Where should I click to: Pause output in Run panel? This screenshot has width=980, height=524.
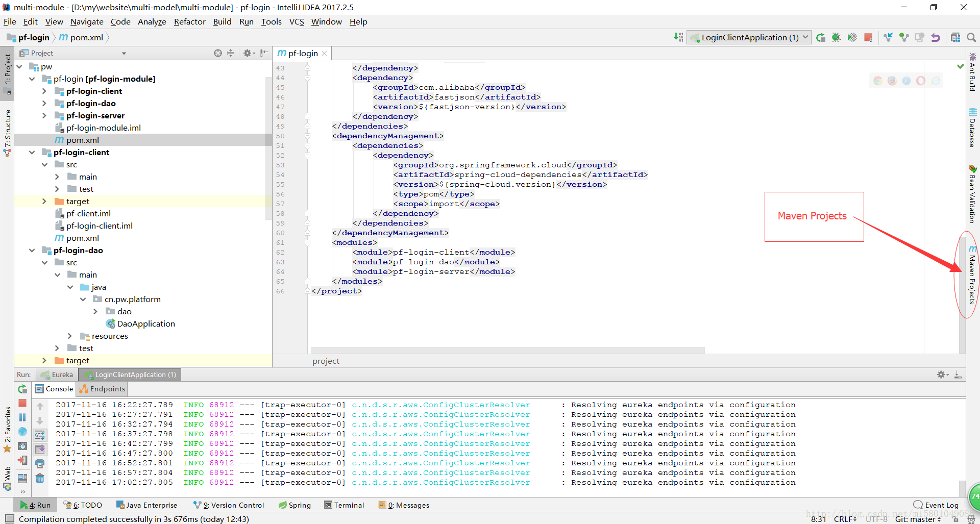tap(22, 417)
